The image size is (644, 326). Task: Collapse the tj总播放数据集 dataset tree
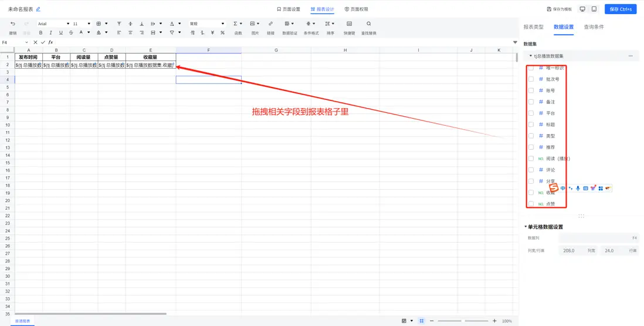click(x=531, y=56)
